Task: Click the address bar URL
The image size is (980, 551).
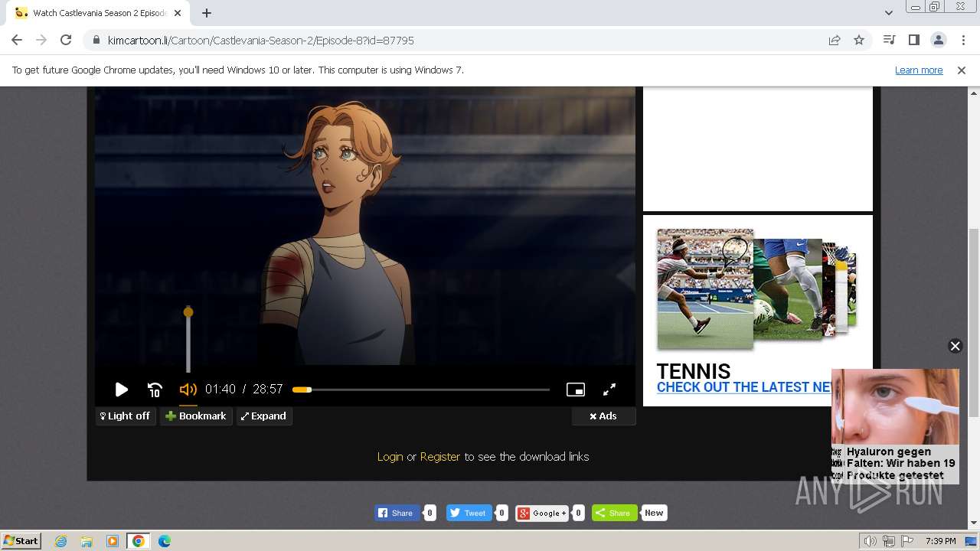Action: pos(260,41)
